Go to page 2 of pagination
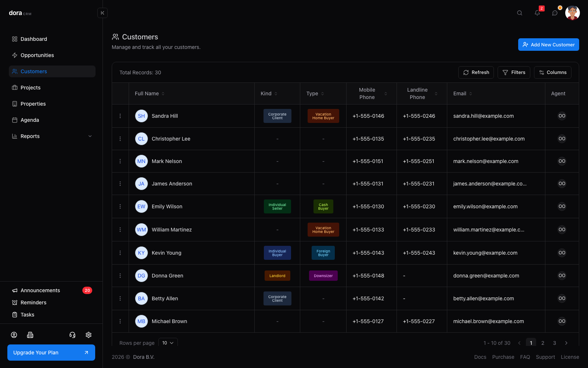The width and height of the screenshot is (588, 368). pos(543,343)
